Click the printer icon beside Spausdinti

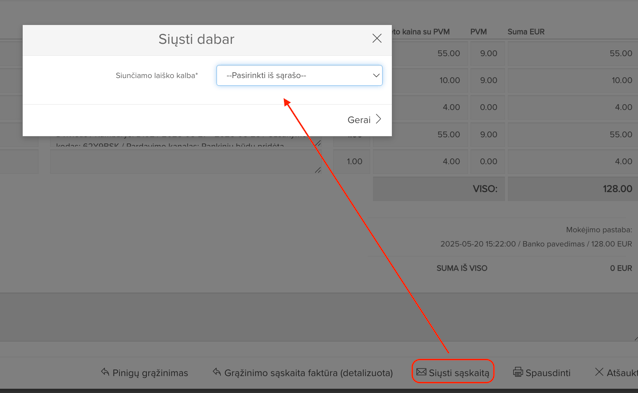[x=518, y=372]
